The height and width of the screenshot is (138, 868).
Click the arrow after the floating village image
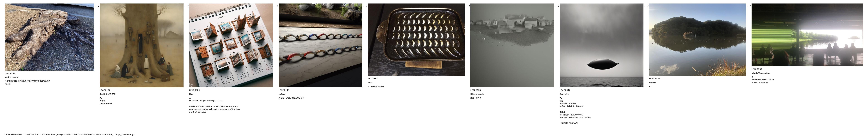tap(557, 6)
